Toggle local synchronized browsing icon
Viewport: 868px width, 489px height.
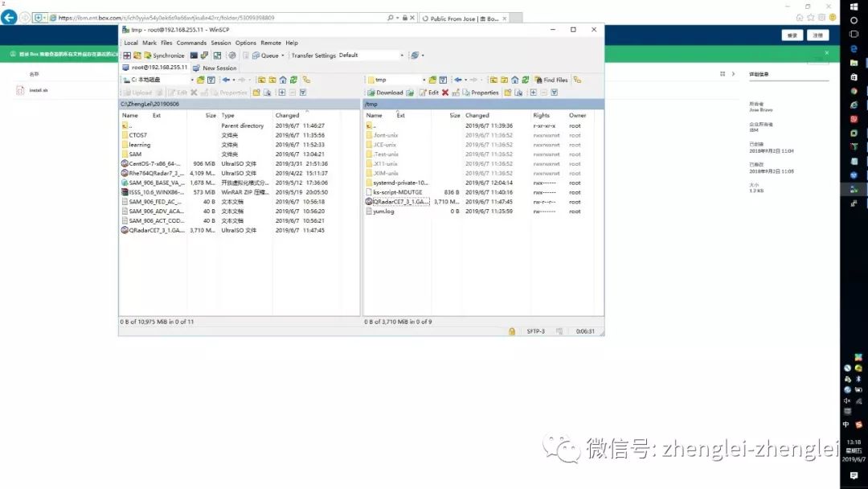click(306, 80)
